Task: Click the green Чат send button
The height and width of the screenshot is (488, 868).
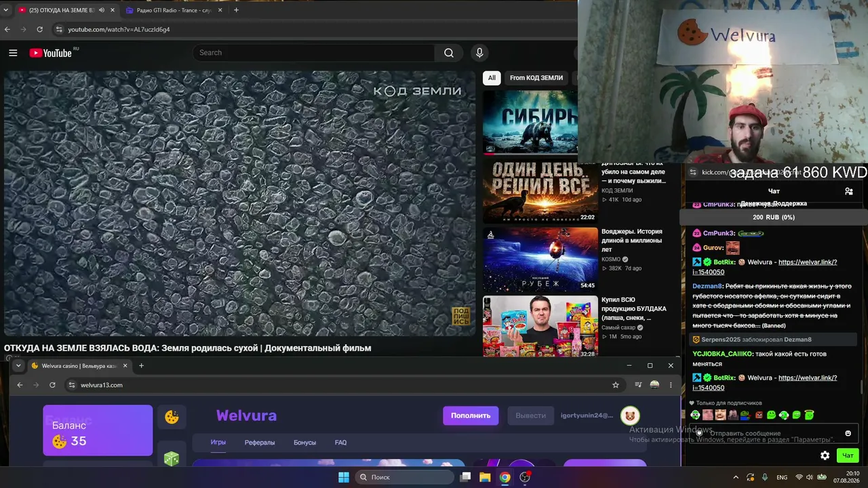Action: pyautogui.click(x=848, y=455)
